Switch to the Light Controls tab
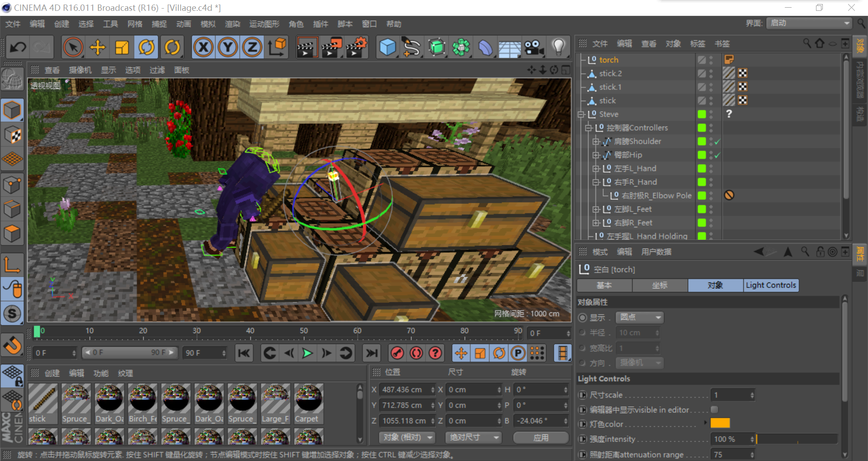Screen dimensions: 868x461 (x=771, y=285)
